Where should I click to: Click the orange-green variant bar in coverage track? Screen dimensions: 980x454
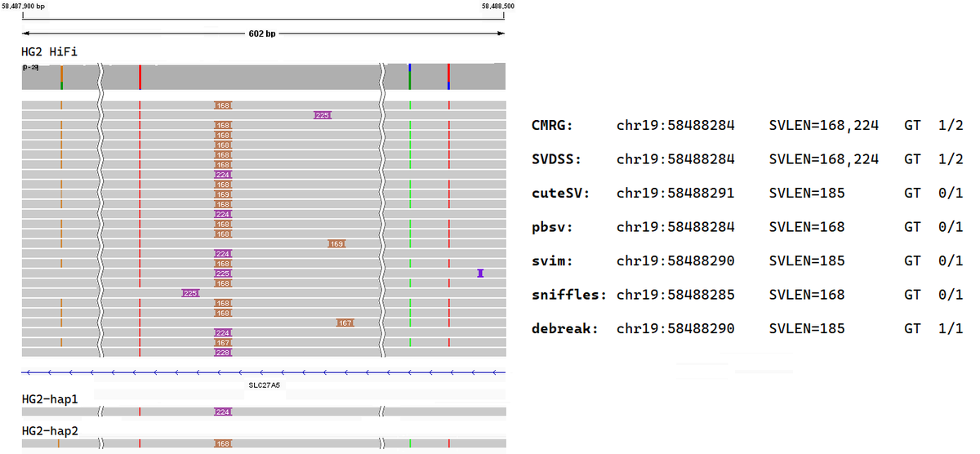coord(61,78)
